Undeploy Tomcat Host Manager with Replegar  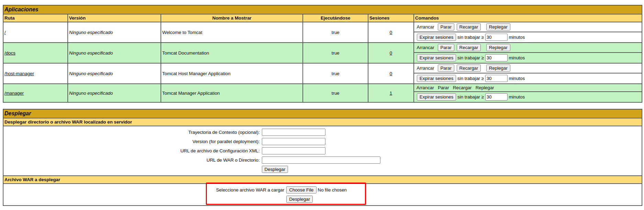coord(498,68)
